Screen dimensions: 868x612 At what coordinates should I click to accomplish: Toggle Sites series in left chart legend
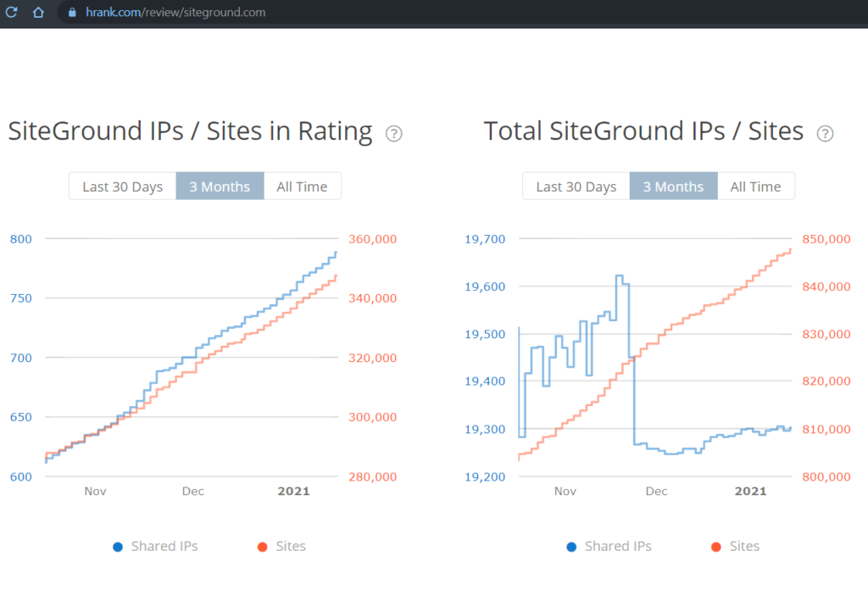click(291, 547)
